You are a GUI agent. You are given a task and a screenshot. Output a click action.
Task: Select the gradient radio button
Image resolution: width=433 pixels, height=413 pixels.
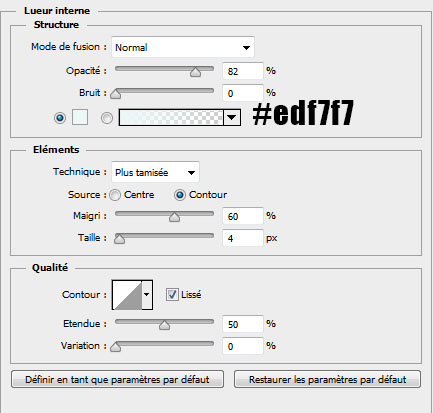coord(107,118)
